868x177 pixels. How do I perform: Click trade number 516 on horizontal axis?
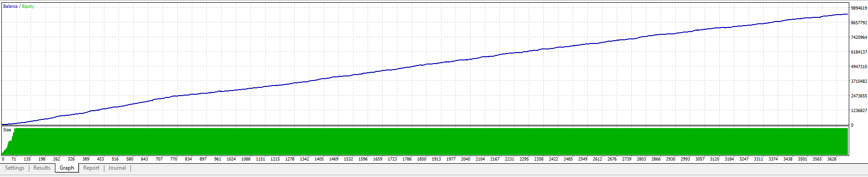click(x=115, y=159)
